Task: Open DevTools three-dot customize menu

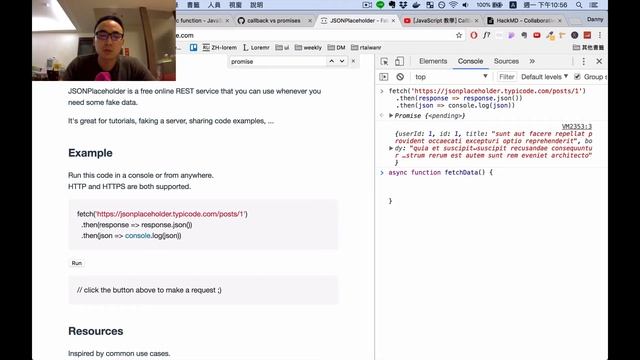Action: [584, 61]
